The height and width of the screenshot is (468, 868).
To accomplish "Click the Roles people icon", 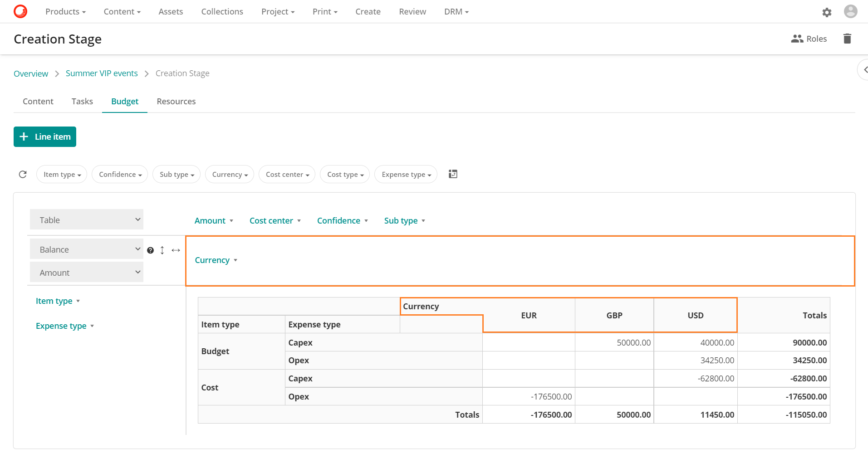I will (797, 39).
